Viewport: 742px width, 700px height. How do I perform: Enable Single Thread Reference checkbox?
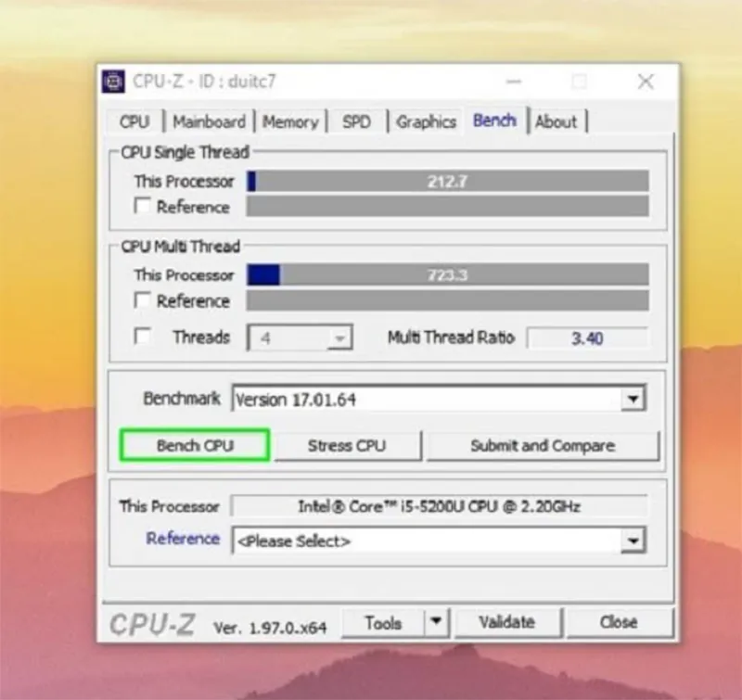coord(142,206)
